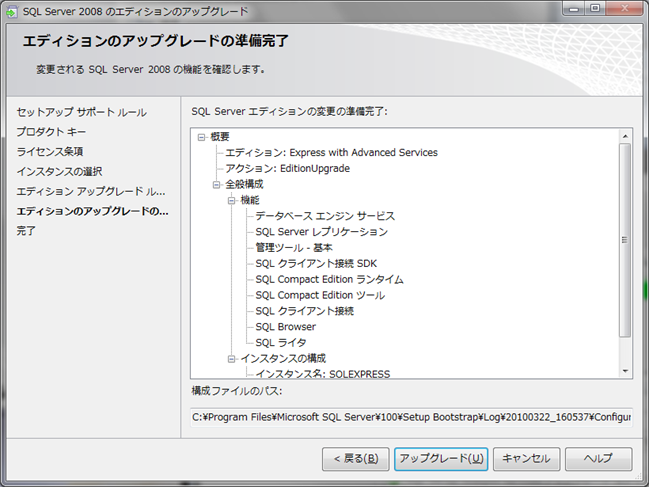Screen dimensions: 649x487
Task: Select 'SQL ライタ' tree row
Action: (x=281, y=343)
